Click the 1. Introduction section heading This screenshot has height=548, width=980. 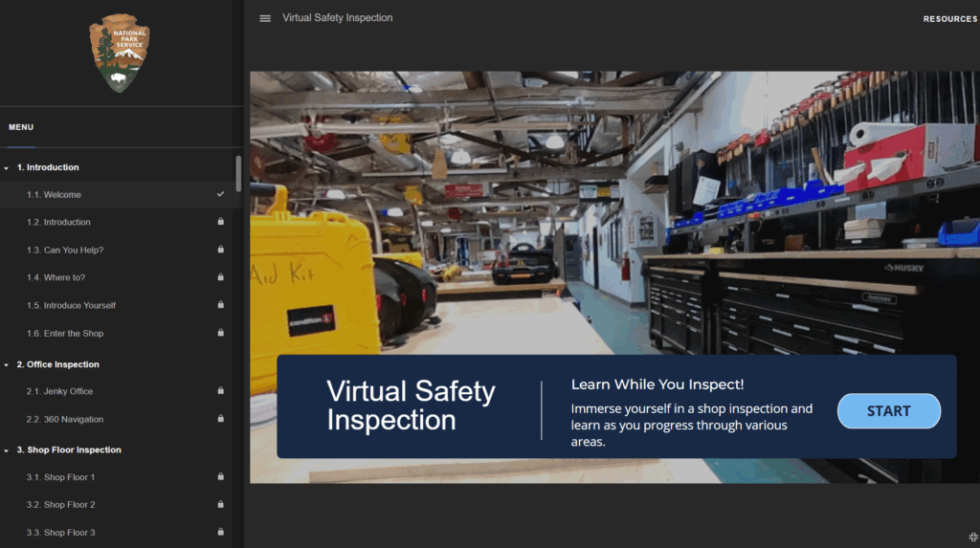(48, 167)
